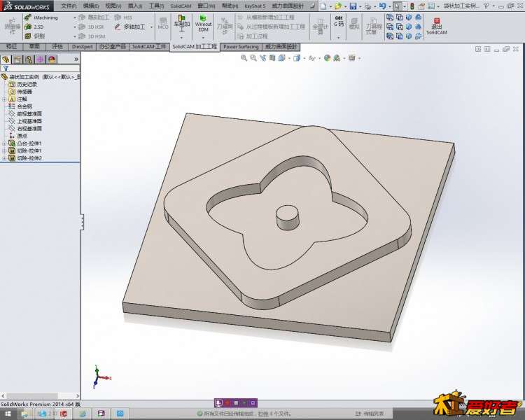The image size is (525, 420).
Task: Expand the 凸台-拉伸1 feature node
Action: point(4,143)
